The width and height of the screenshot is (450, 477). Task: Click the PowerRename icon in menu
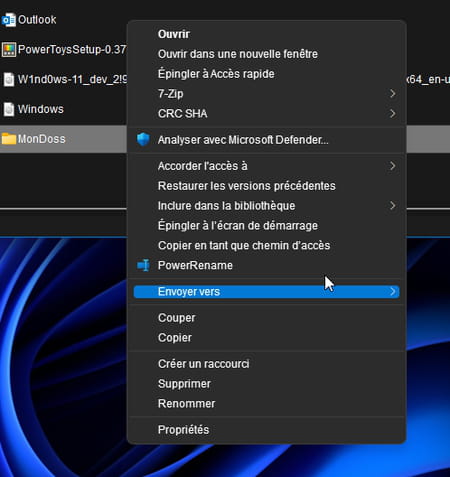tap(143, 265)
